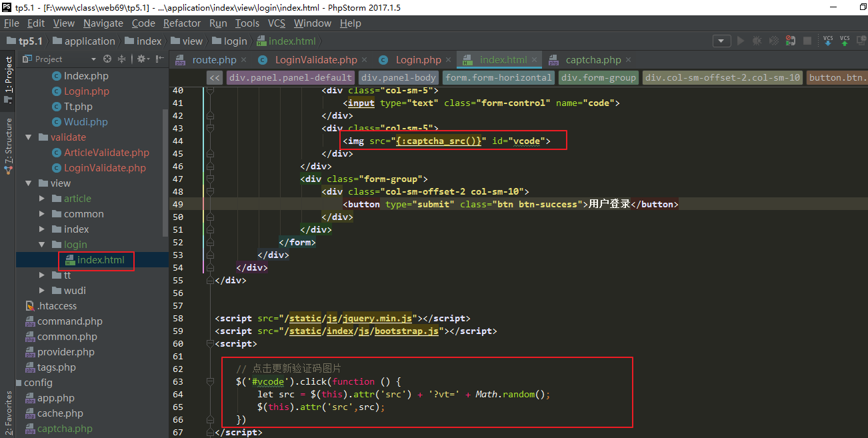Switch to the route.php tab

coord(214,60)
